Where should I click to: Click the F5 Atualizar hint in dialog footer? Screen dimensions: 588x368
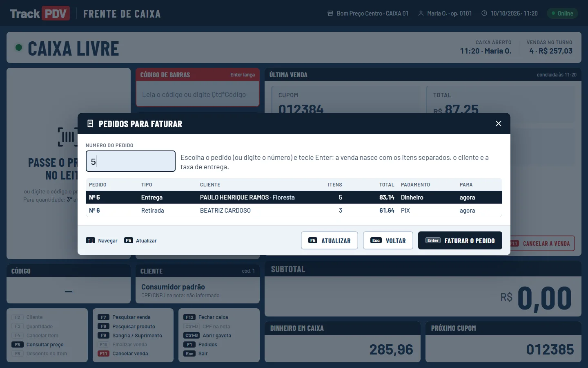coord(140,240)
